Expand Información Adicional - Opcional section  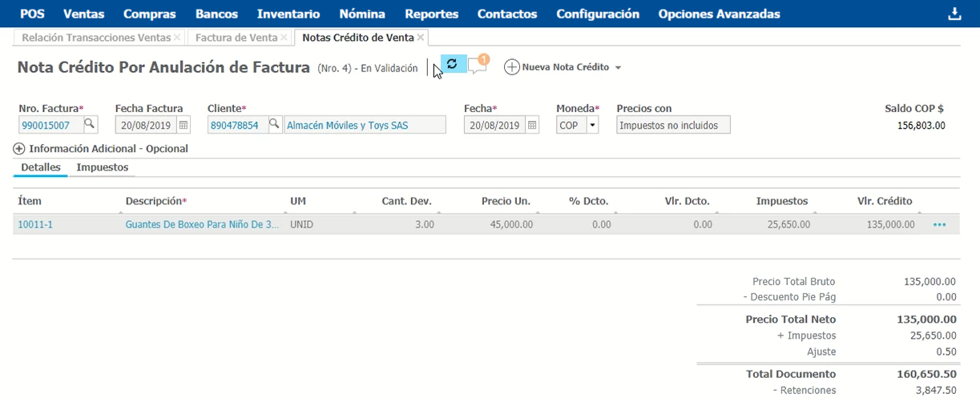[19, 149]
